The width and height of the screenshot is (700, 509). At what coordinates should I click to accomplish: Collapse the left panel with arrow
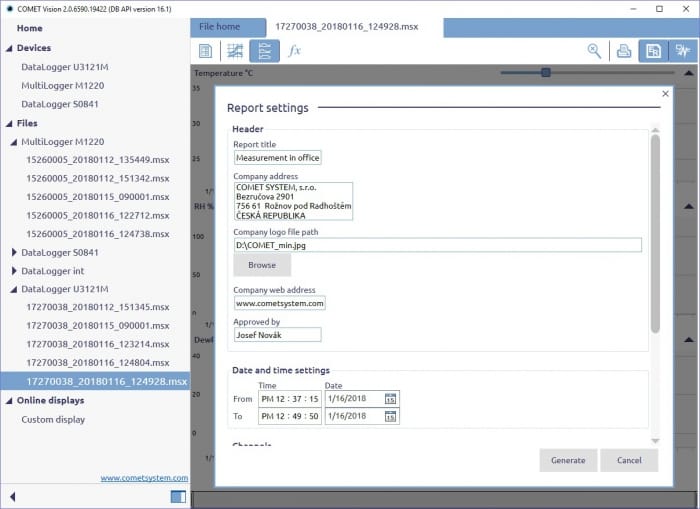pos(13,496)
